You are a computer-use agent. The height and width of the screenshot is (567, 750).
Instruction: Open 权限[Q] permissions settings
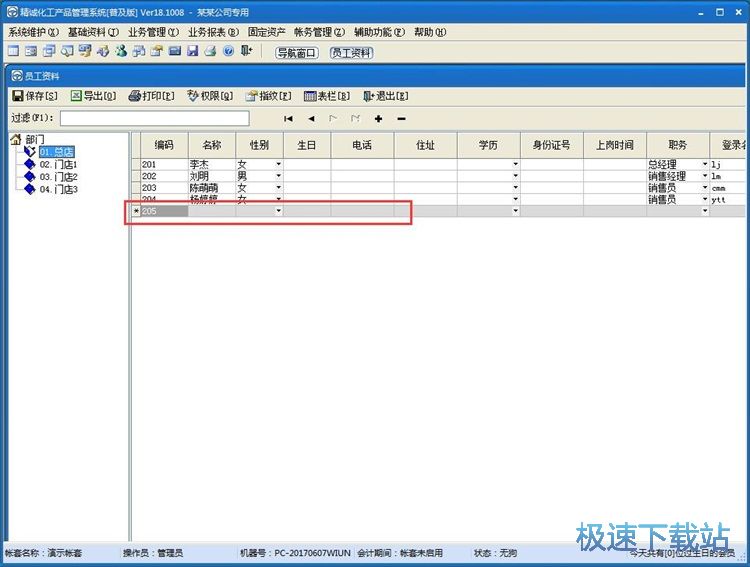pos(210,96)
